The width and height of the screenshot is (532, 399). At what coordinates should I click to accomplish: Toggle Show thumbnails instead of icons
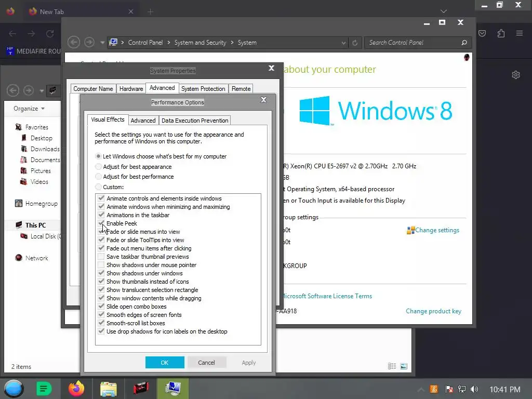click(x=101, y=281)
